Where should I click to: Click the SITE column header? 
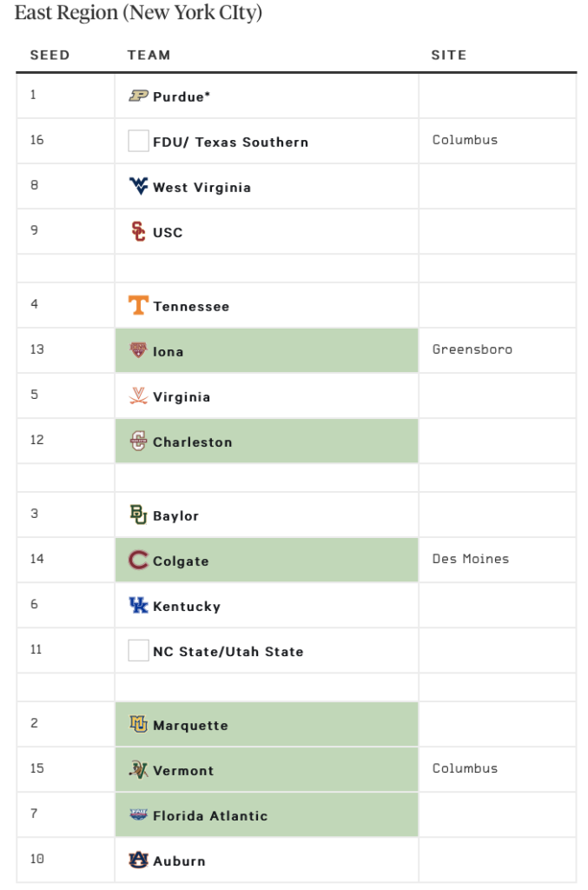click(448, 55)
